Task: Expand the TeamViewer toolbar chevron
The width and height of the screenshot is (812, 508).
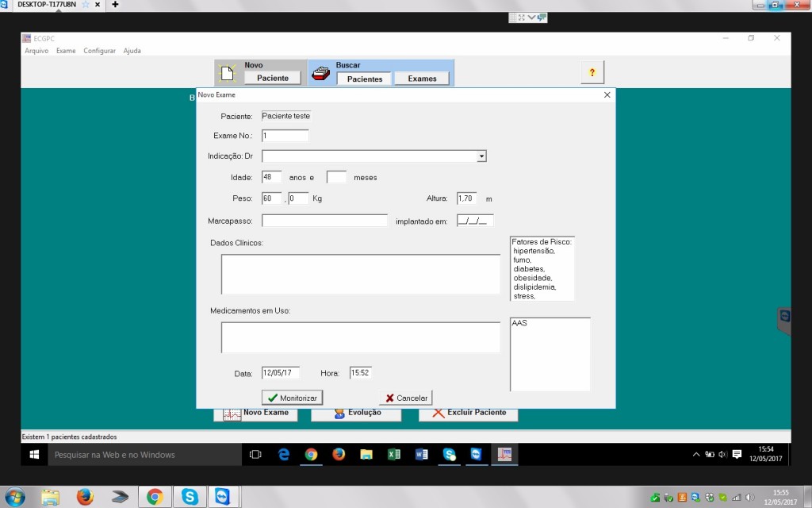Action: pos(531,17)
